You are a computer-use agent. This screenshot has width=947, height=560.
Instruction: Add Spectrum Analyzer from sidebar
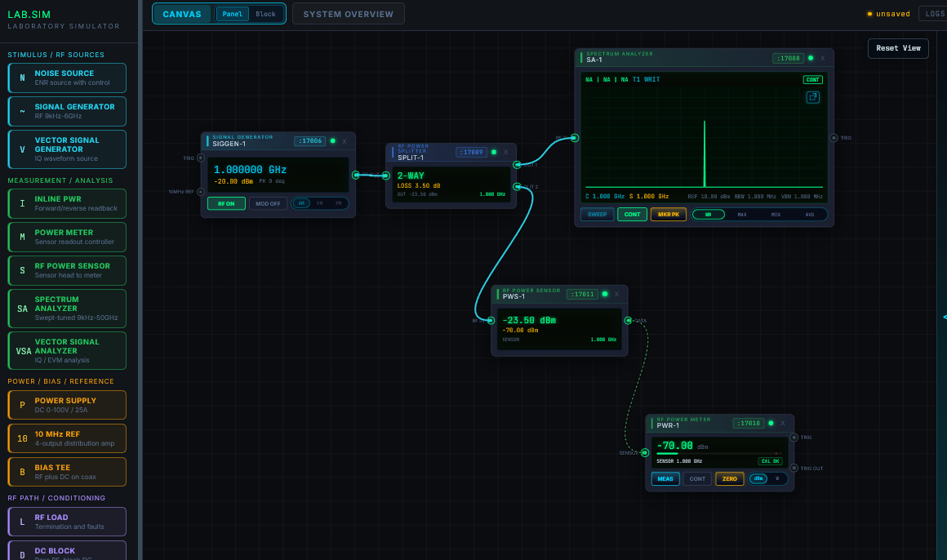67,308
